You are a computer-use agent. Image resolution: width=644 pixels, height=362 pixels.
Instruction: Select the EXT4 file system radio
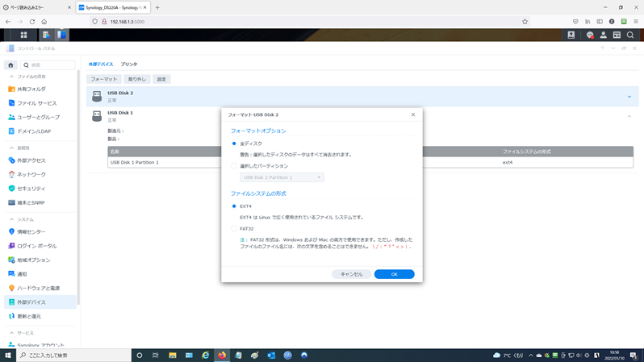(x=234, y=206)
